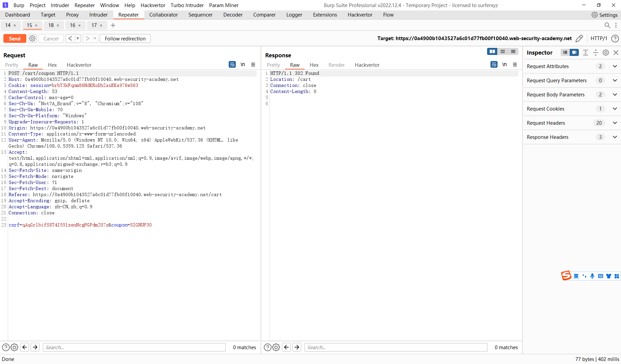Open the Turbo Intruder menu
621x364 pixels.
(187, 5)
